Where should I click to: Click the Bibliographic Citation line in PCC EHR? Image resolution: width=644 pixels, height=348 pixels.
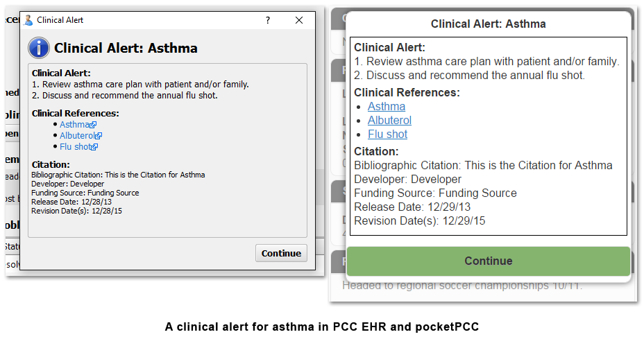[x=118, y=175]
